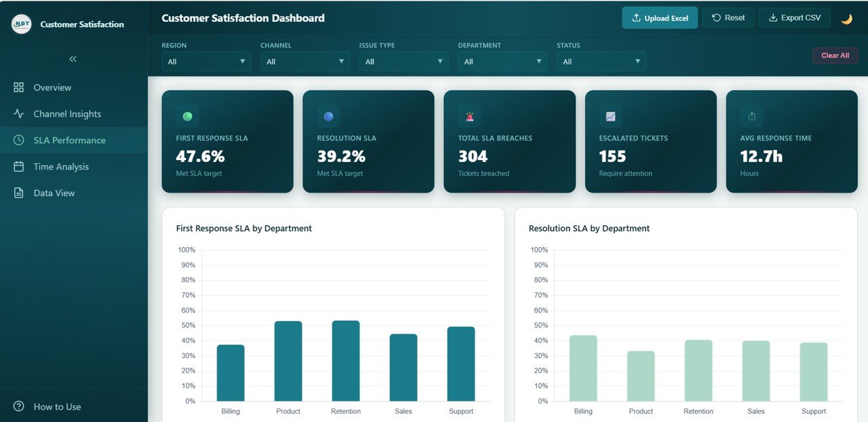This screenshot has height=422, width=868.
Task: Go to the Overview page
Action: click(52, 88)
